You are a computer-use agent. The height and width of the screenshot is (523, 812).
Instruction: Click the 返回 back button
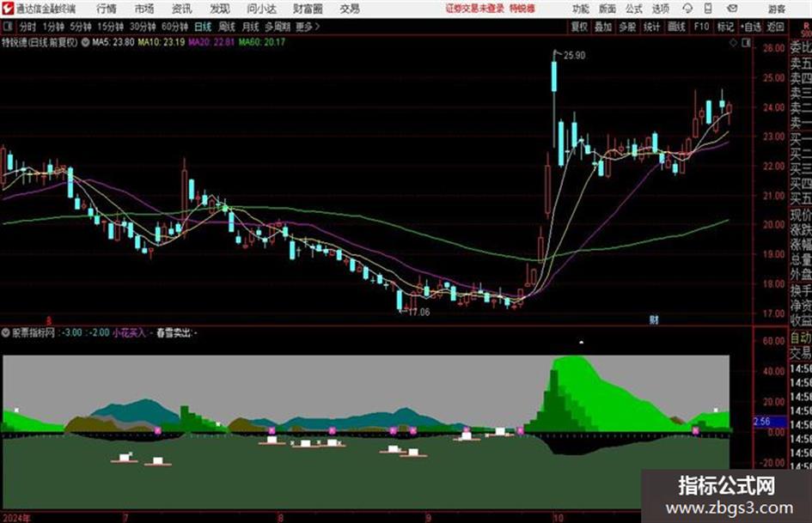[x=775, y=27]
